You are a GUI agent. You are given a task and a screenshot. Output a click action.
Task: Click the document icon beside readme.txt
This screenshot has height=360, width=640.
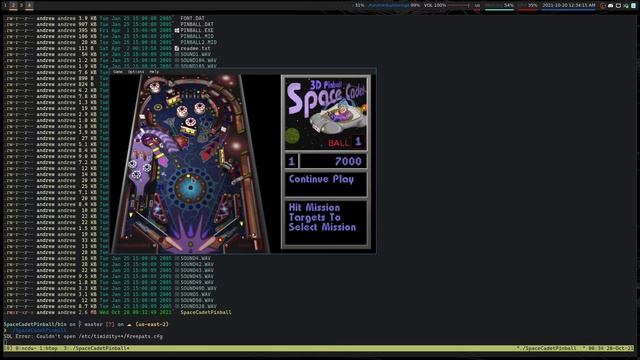tap(177, 48)
